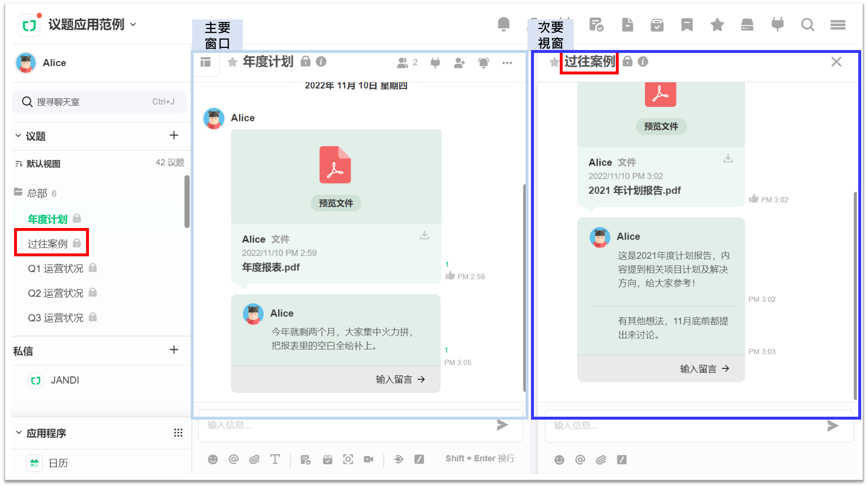The image size is (868, 487).
Task: Open the more options ellipsis in 年度计划 header
Action: click(507, 63)
